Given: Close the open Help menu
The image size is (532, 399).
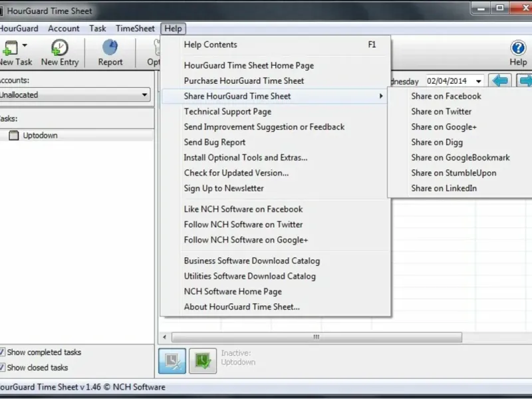Looking at the screenshot, I should (x=173, y=29).
